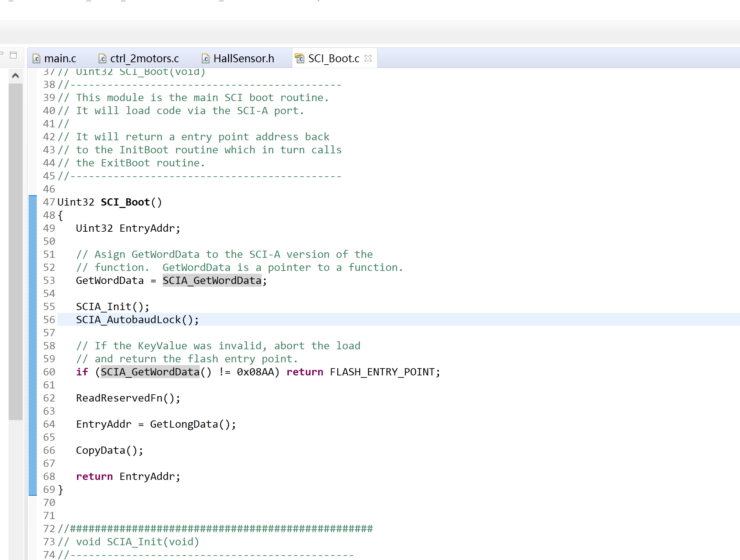Screen dimensions: 740x560
Task: Click the FLASH_ENTRY_POINT identifier
Action: (382, 372)
